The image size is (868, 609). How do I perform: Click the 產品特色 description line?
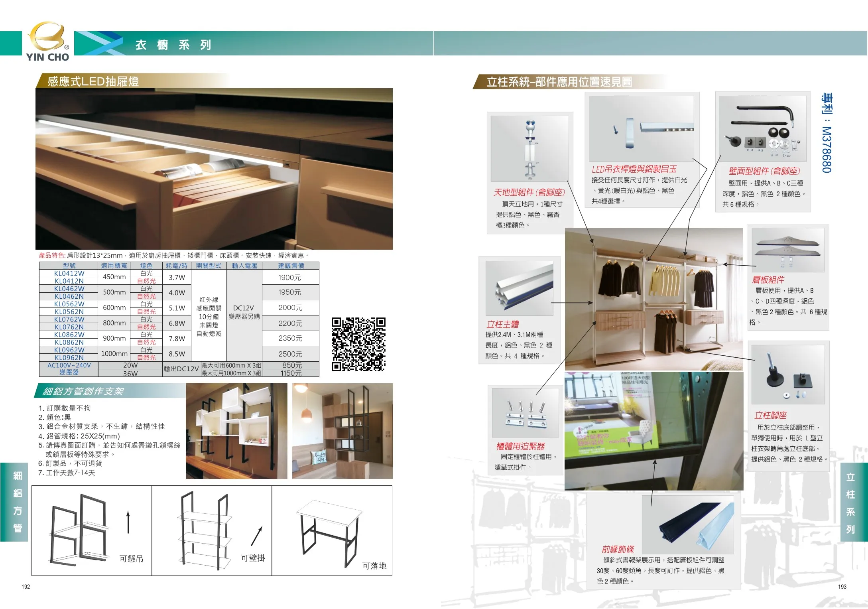pyautogui.click(x=174, y=256)
